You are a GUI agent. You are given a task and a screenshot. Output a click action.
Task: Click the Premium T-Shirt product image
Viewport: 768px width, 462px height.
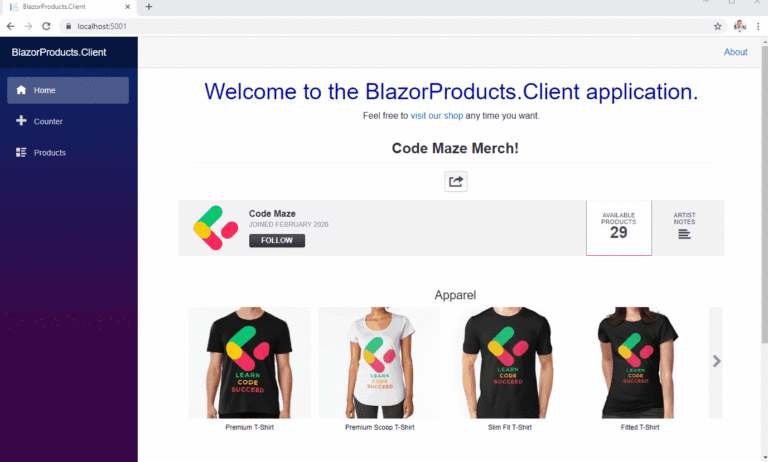250,363
